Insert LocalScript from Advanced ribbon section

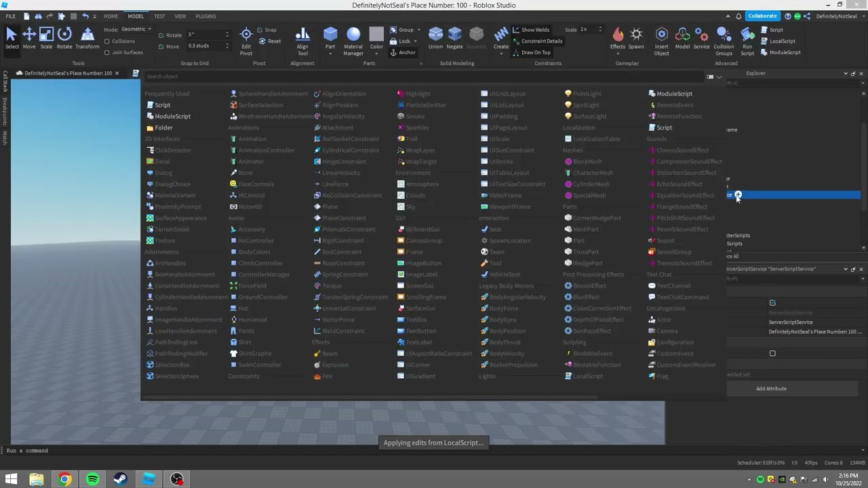[x=778, y=41]
